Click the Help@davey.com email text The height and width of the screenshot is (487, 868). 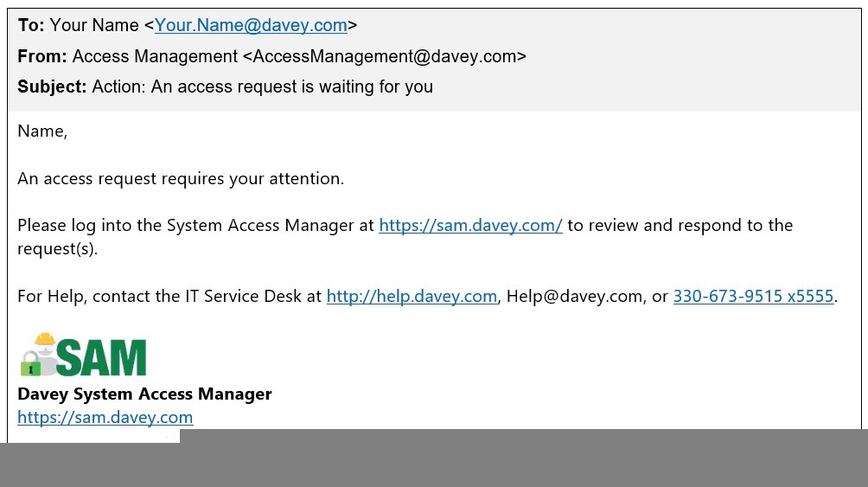click(x=574, y=297)
